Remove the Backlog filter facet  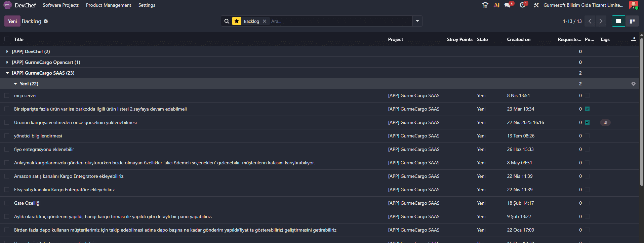coord(265,21)
